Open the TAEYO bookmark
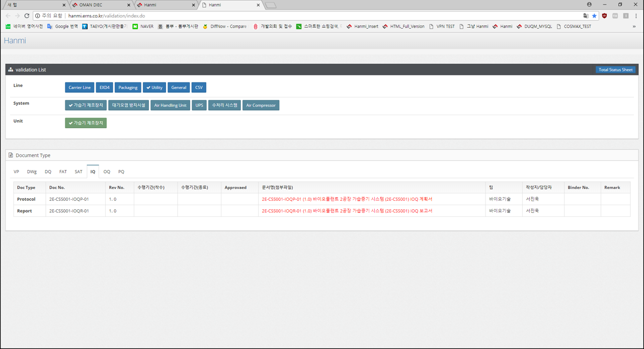 105,26
